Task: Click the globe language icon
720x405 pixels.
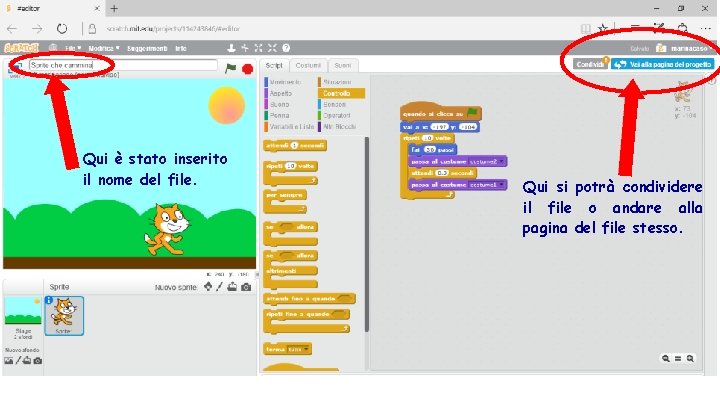Action: (53, 48)
